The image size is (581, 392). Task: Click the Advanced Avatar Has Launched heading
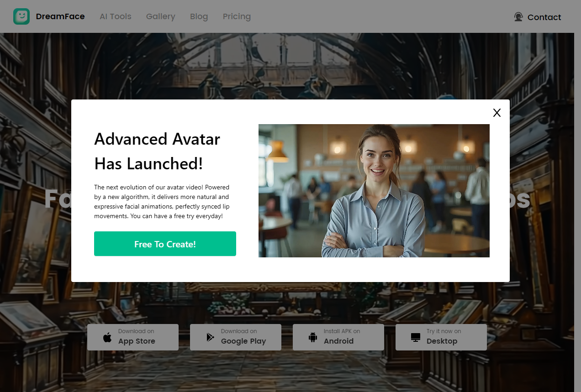[157, 151]
